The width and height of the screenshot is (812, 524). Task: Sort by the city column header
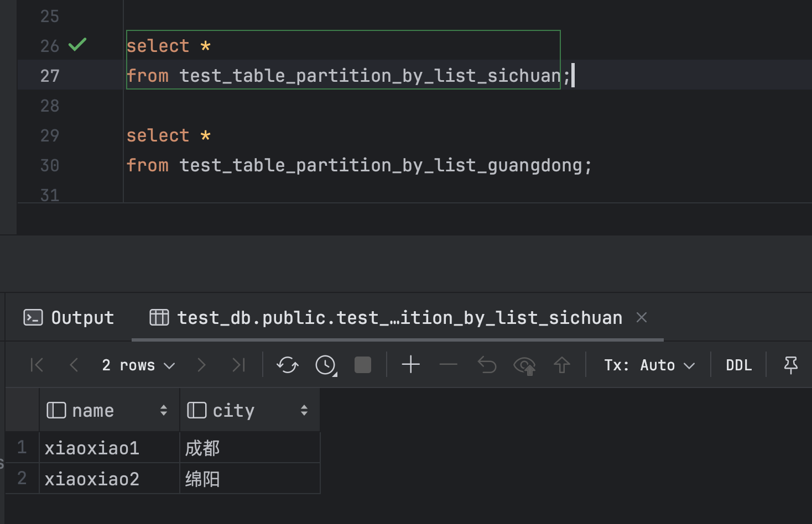(250, 410)
